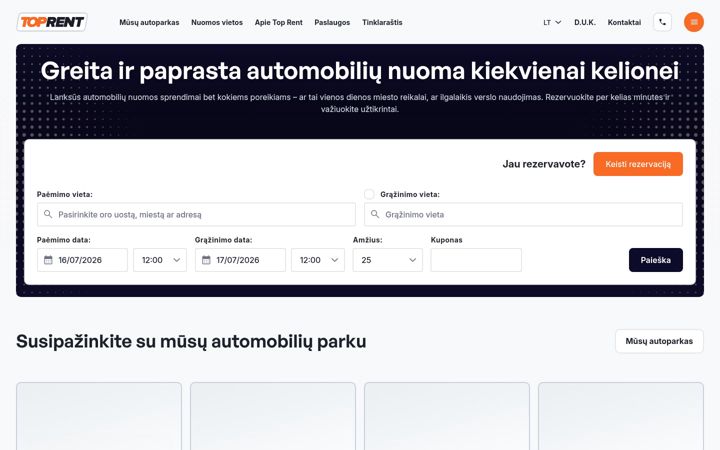The image size is (720, 450).
Task: Click the Grąžinimo vieta label
Action: pos(410,194)
